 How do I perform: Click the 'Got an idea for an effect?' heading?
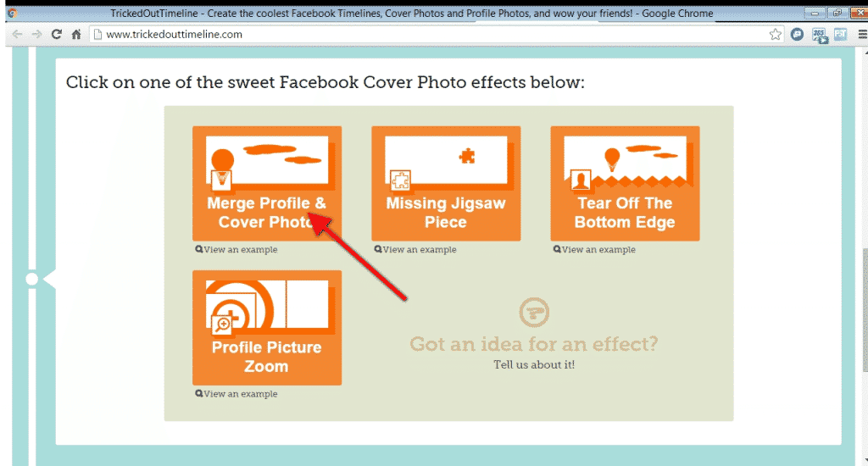pos(534,344)
